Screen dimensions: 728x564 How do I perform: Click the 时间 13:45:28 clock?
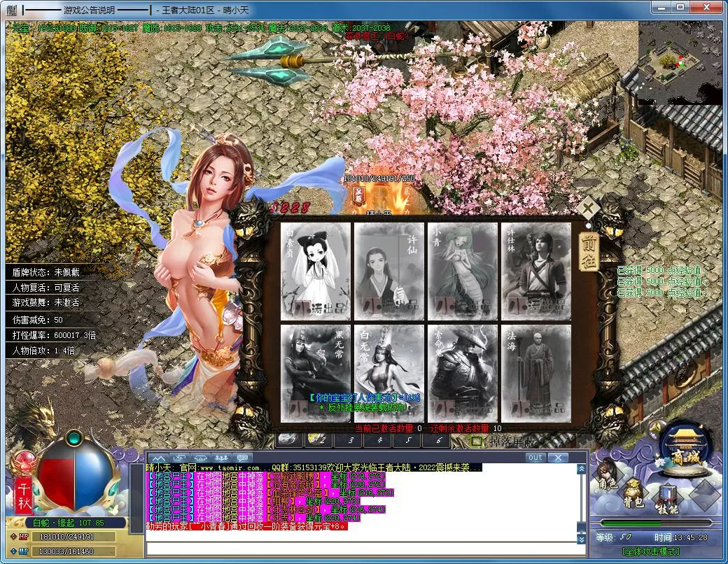click(681, 537)
